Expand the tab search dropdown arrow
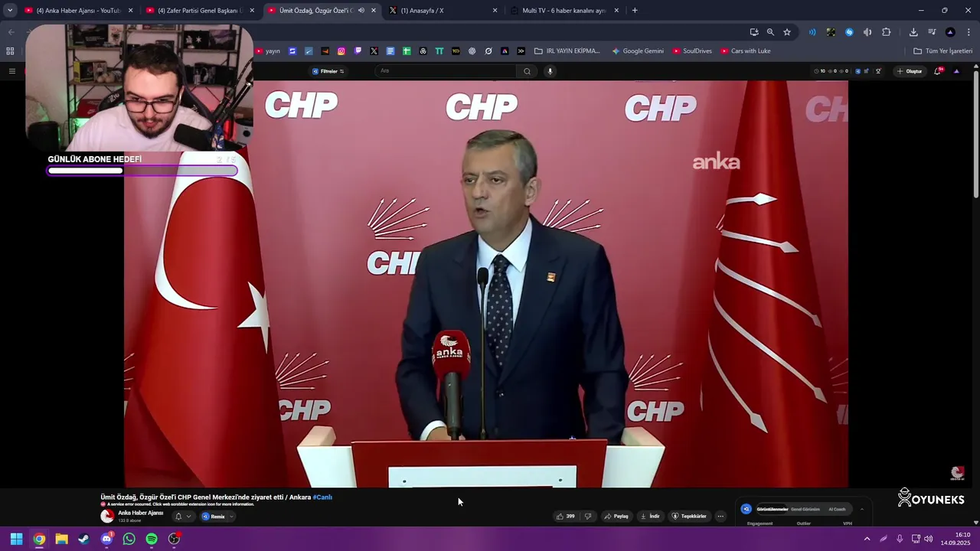 pyautogui.click(x=10, y=11)
